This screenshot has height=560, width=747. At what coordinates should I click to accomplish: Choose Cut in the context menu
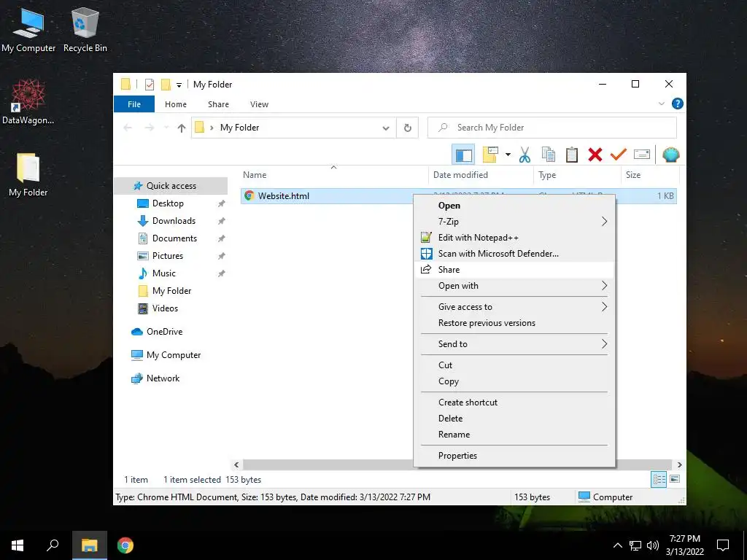point(514,365)
